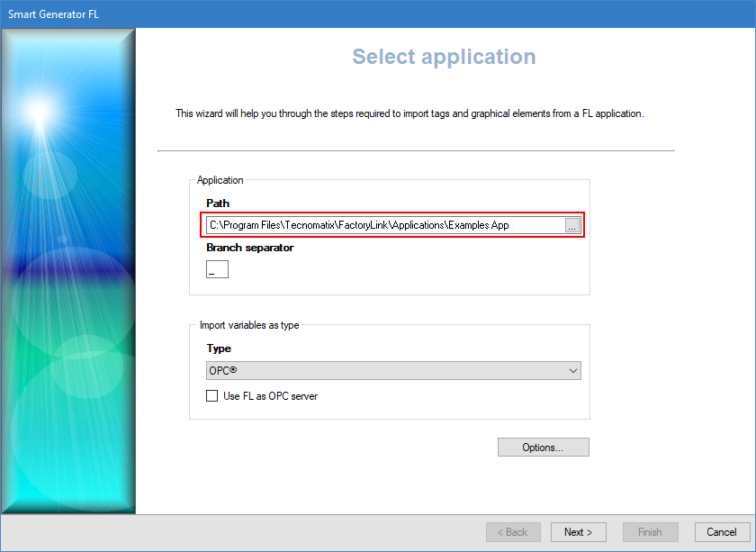Click the "Use FL as OPC server" label text
The width and height of the screenshot is (756, 552).
coord(270,396)
